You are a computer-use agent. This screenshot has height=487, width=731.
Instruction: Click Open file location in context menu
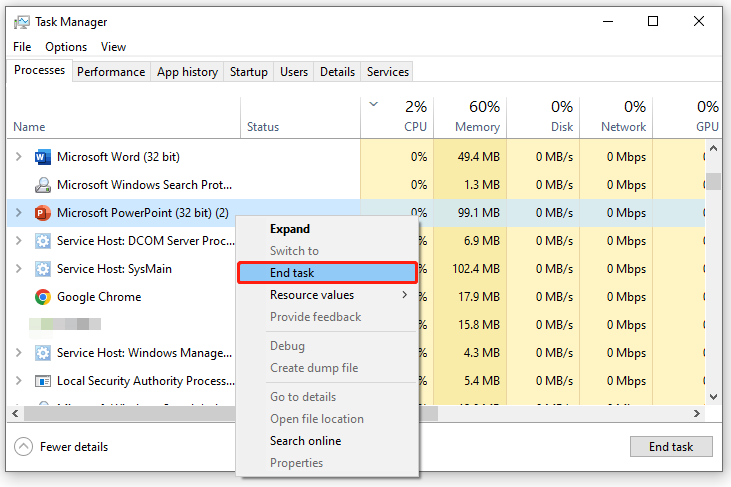pyautogui.click(x=327, y=419)
